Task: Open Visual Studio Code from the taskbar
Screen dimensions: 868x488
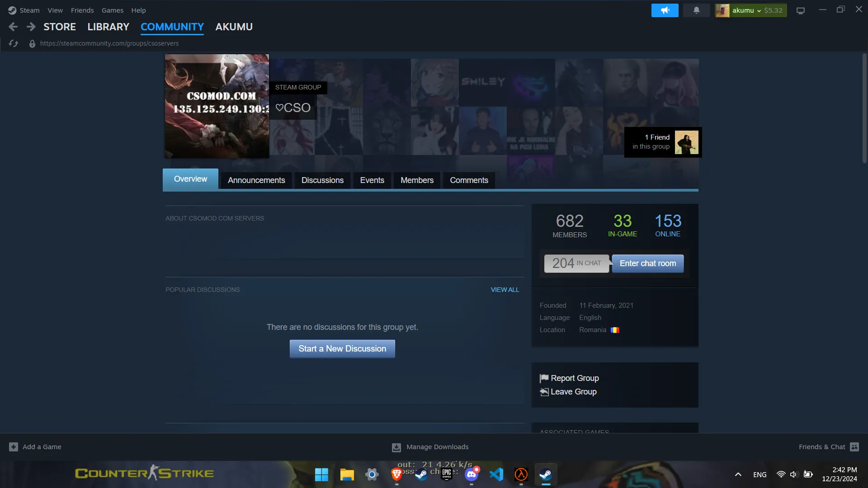Action: click(x=496, y=474)
